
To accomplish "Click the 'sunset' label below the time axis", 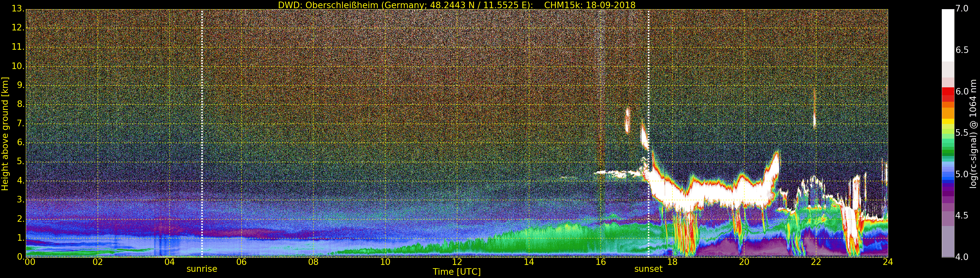I will point(648,269).
